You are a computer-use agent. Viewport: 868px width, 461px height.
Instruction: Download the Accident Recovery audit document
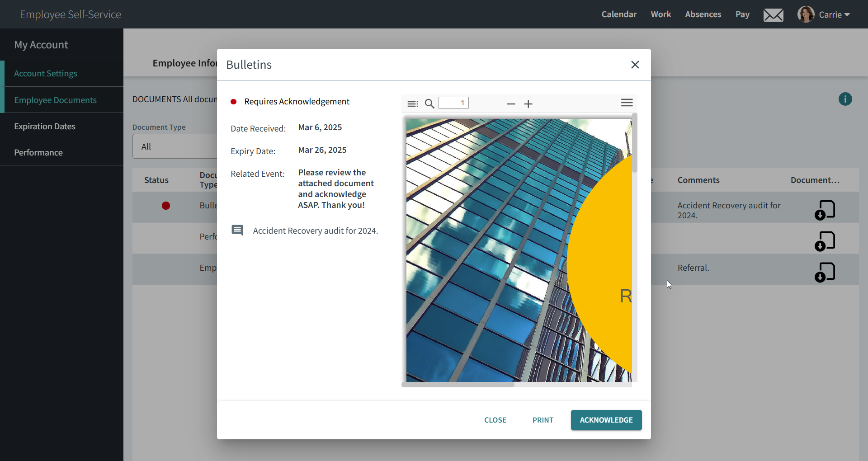825,210
